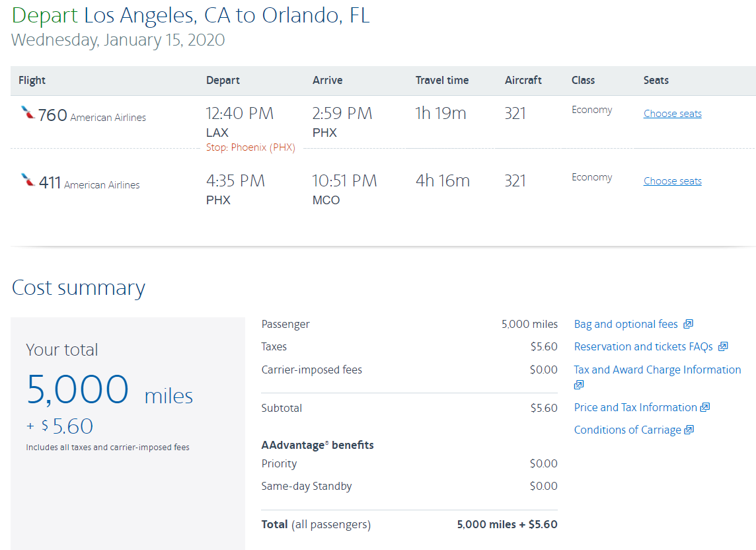Click external link icon under Tax and Award Charge Information

[579, 385]
